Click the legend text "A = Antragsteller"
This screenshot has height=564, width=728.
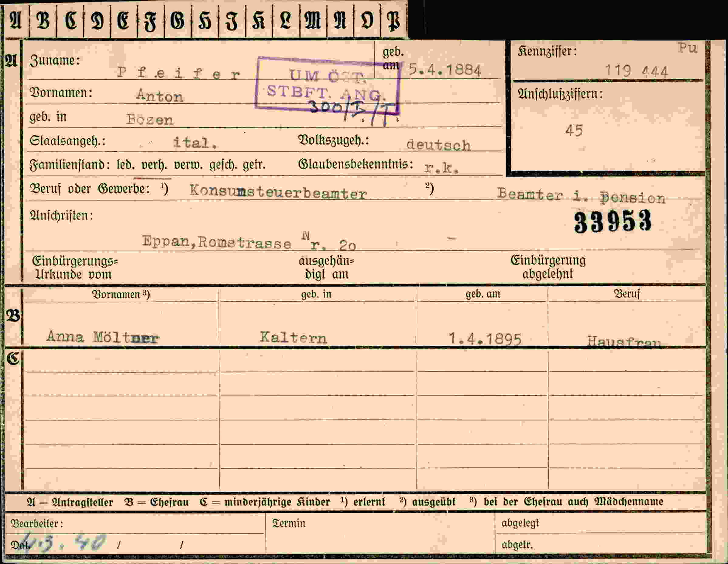pyautogui.click(x=70, y=502)
